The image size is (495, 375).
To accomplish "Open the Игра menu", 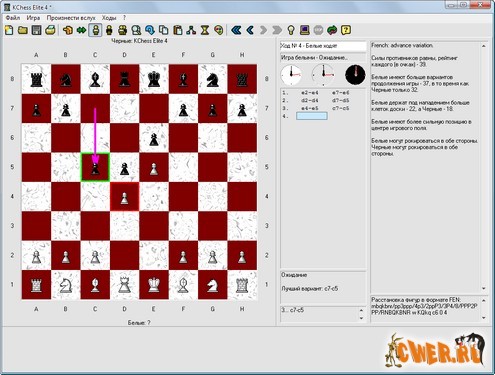I will click(x=33, y=18).
